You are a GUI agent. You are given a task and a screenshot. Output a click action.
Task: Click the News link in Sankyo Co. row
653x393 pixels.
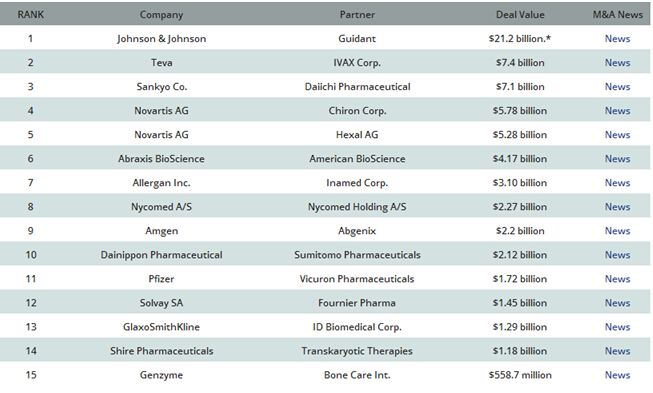(x=617, y=87)
